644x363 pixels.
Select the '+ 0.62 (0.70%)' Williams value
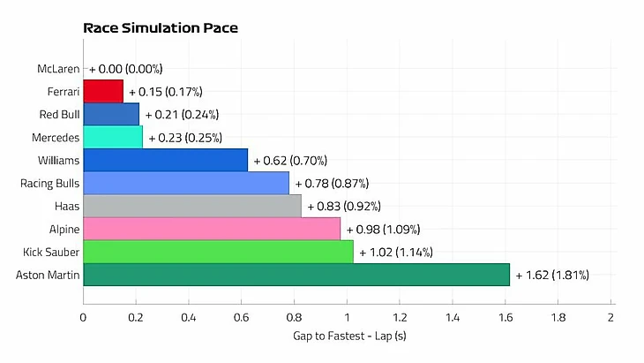[x=290, y=160]
